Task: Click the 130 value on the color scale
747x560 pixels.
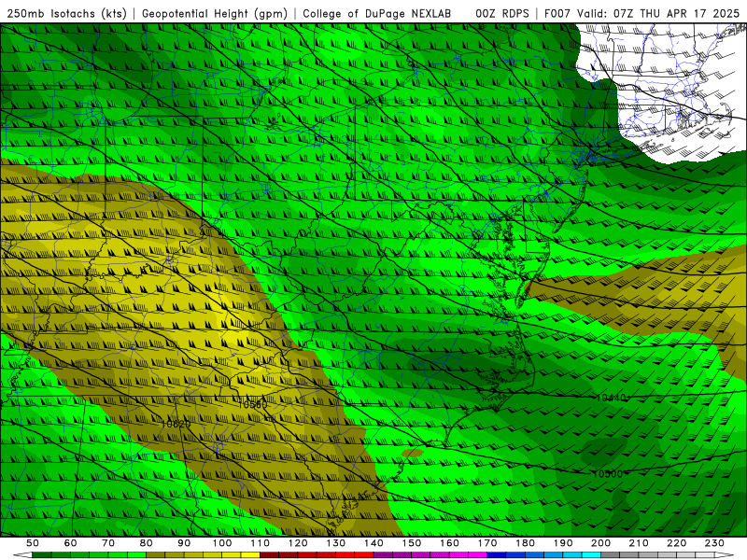Action: (x=336, y=543)
